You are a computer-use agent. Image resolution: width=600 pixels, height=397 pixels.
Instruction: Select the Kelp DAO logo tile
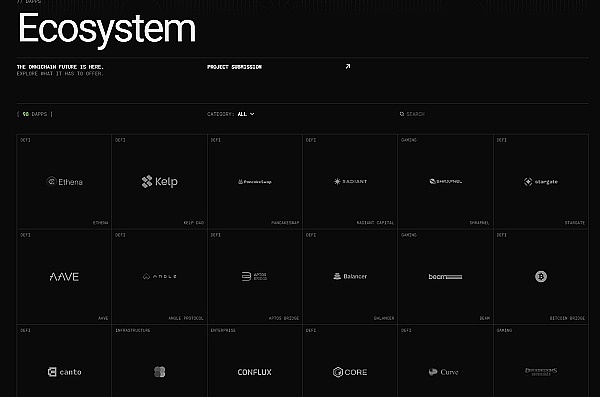pyautogui.click(x=159, y=181)
